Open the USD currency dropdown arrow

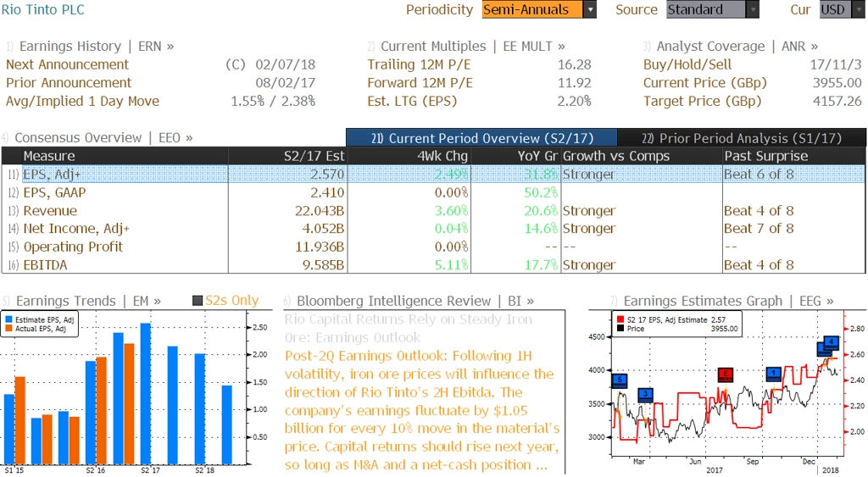pos(860,9)
